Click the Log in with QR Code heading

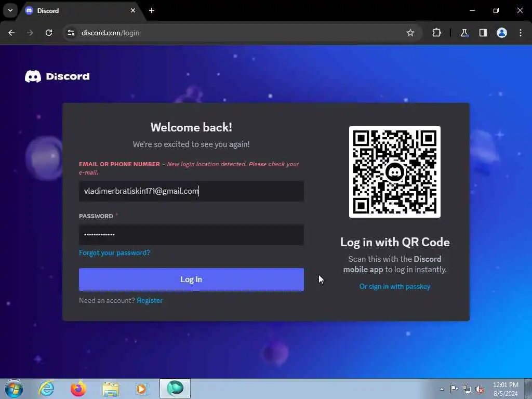pyautogui.click(x=395, y=242)
